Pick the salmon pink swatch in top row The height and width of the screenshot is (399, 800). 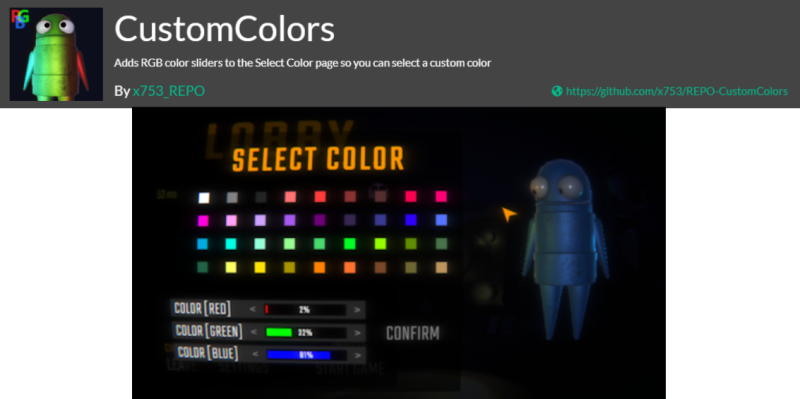290,197
